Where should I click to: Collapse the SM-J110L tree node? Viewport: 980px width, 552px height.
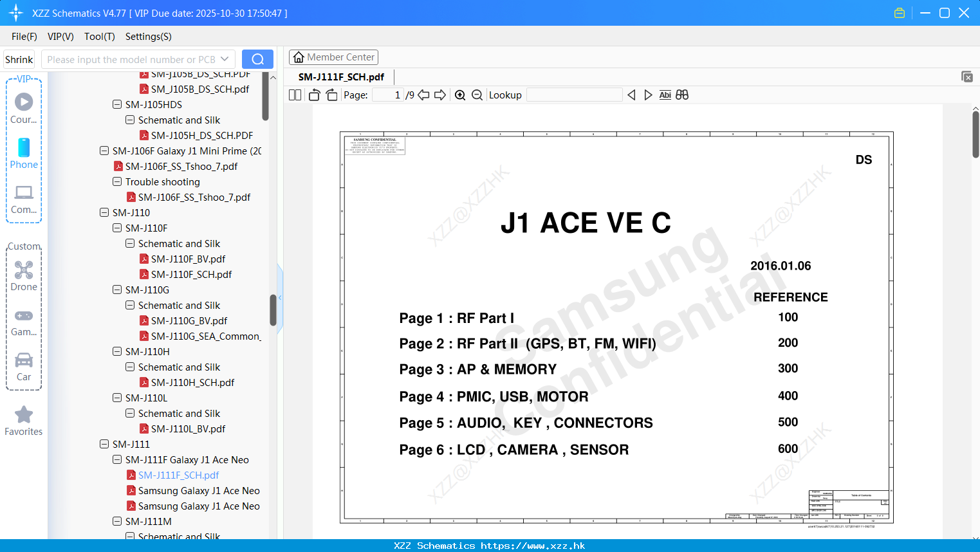117,398
